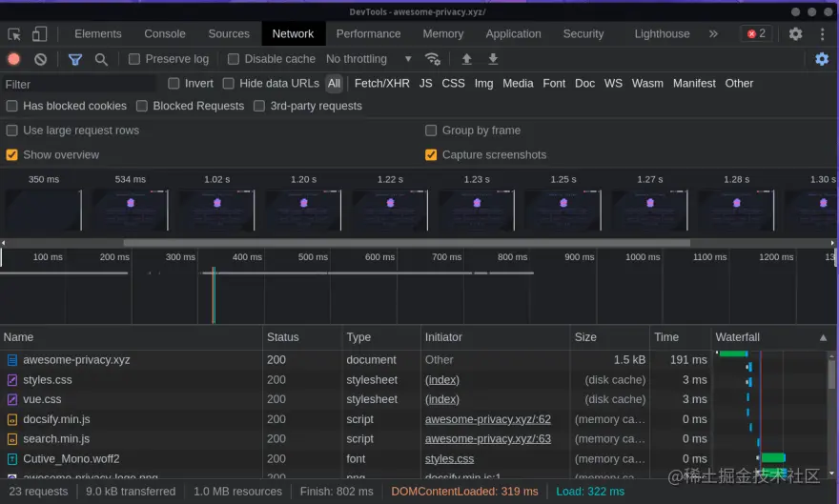Click the Cutive_Mono.woff2 font icon
The image size is (839, 504).
[x=12, y=459]
